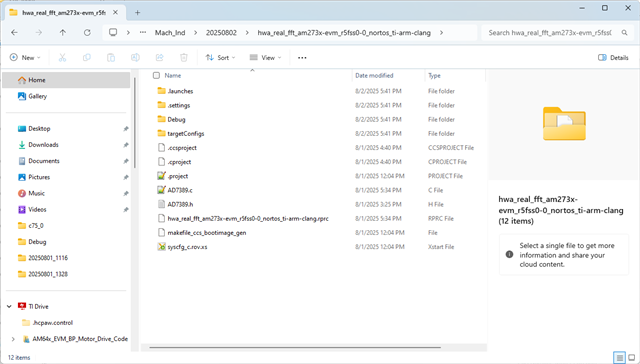The height and width of the screenshot is (364, 640).
Task: Sort by the Type column header
Action: tap(434, 75)
